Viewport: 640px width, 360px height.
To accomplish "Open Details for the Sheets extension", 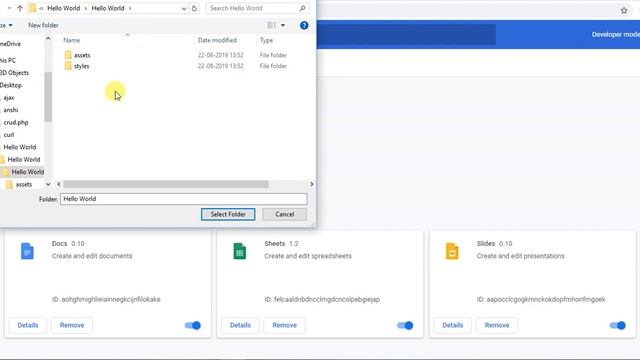I will (240, 325).
